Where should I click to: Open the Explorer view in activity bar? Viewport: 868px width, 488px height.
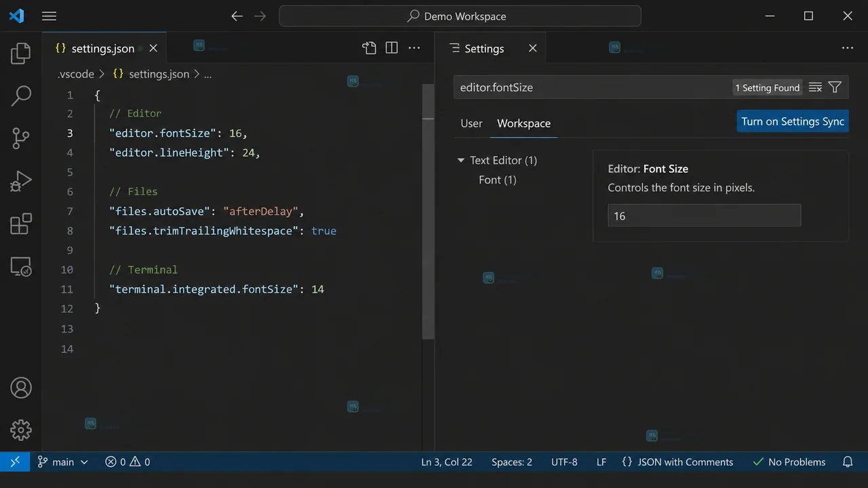(21, 53)
